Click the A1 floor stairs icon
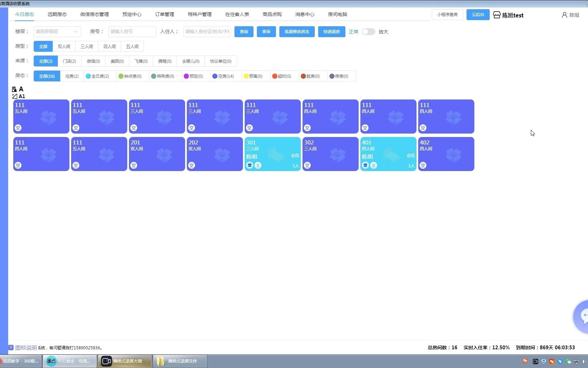The image size is (588, 368). 15,96
